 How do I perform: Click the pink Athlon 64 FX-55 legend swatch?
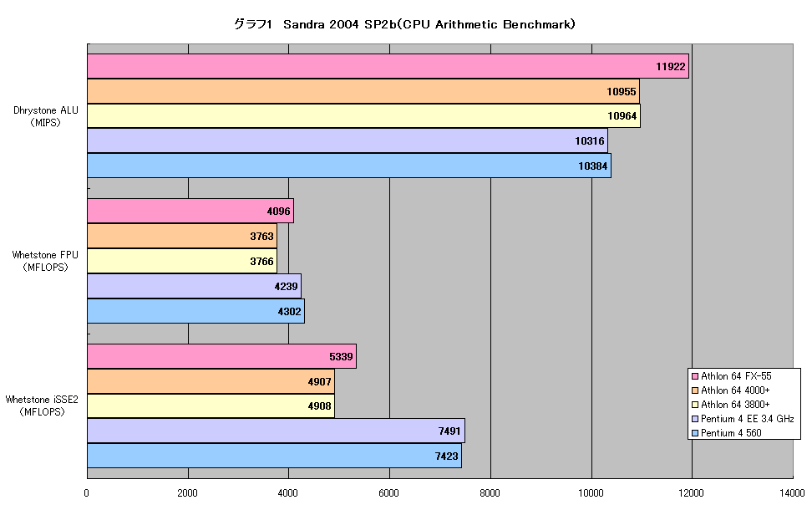[695, 376]
